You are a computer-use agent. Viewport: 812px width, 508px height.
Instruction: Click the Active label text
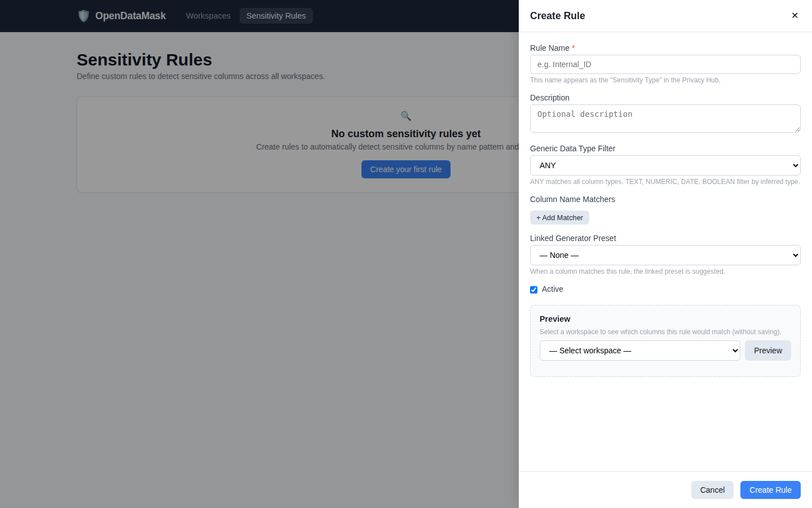(x=553, y=289)
